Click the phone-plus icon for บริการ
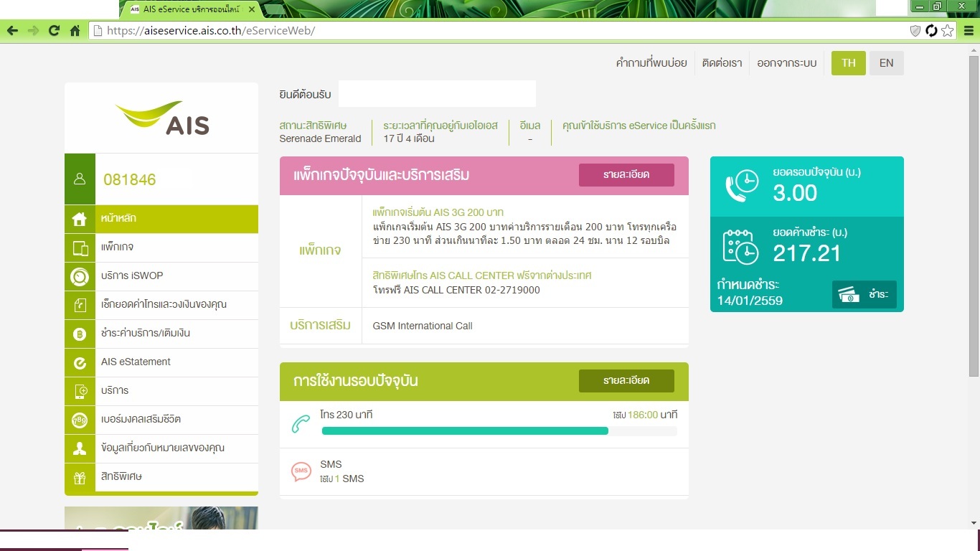The width and height of the screenshot is (980, 551). coord(80,391)
